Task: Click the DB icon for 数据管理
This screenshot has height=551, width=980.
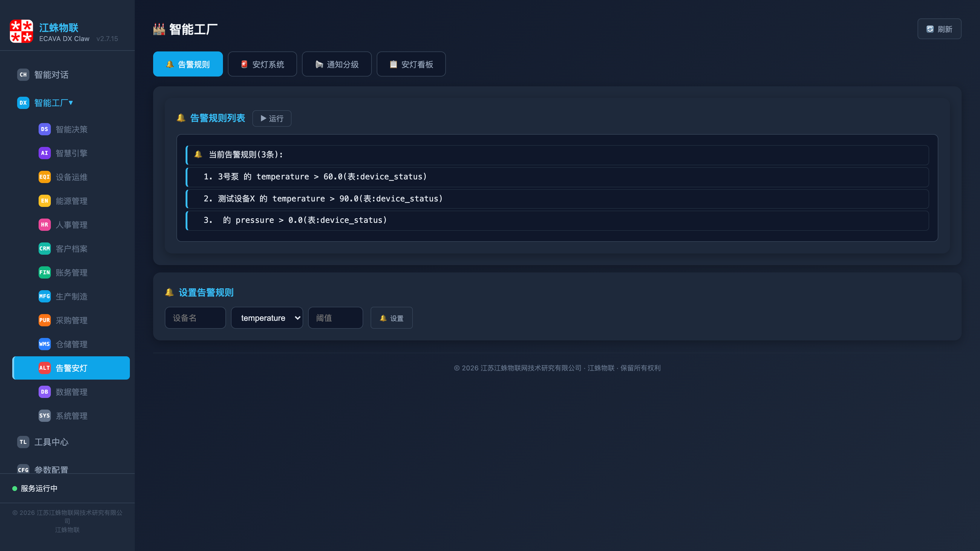Action: [x=44, y=392]
